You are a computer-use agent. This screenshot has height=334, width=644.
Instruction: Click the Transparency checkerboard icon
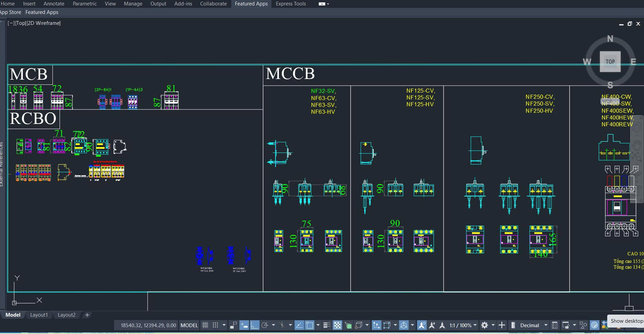click(337, 325)
